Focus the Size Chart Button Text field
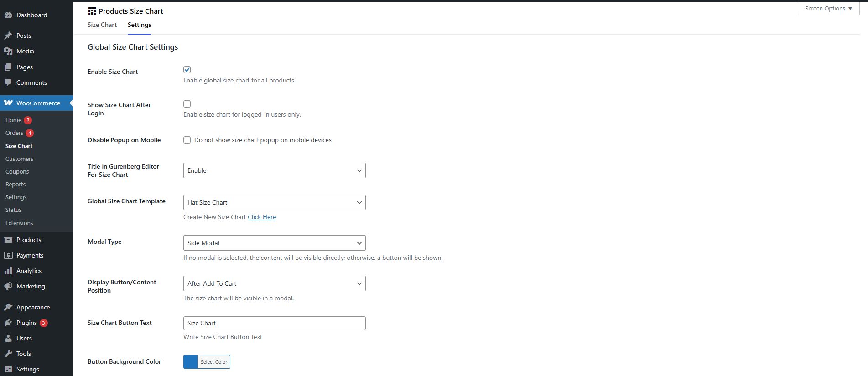The image size is (868, 376). click(x=274, y=323)
